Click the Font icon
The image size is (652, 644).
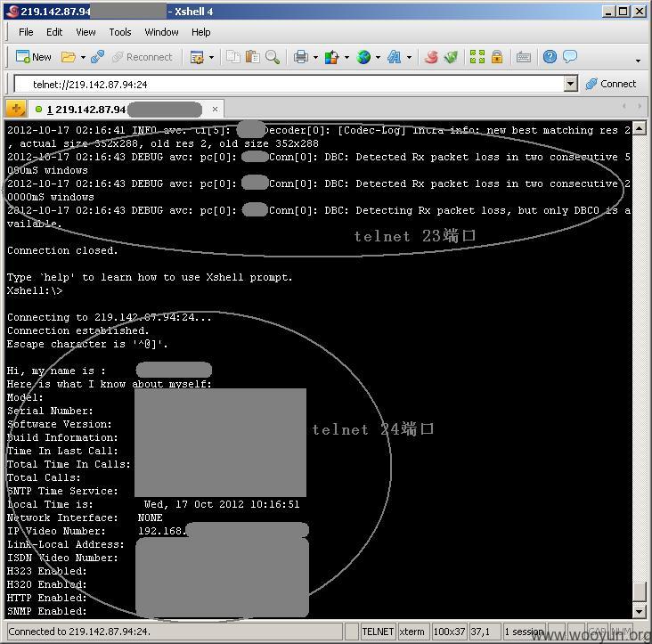[x=395, y=57]
